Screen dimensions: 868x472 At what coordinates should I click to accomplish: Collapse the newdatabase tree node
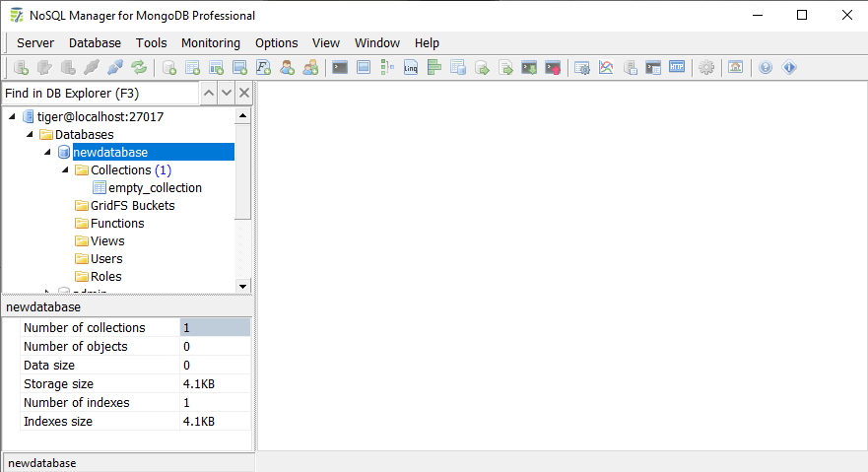point(46,153)
